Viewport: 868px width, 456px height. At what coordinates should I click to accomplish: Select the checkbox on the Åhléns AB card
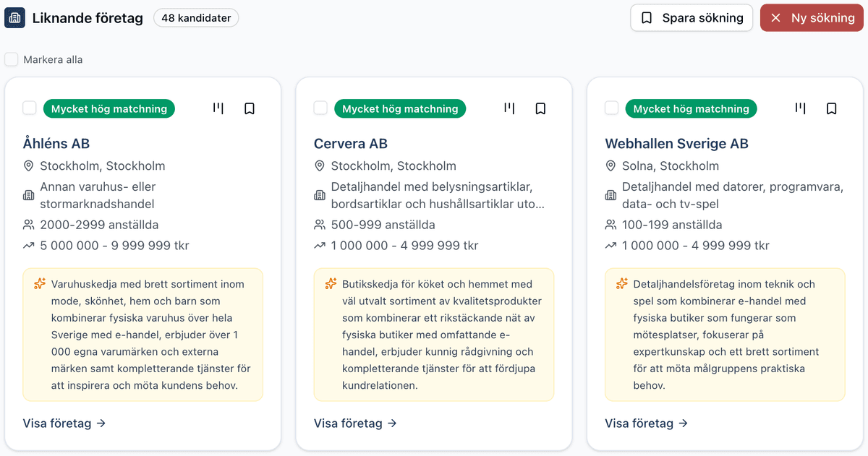29,108
